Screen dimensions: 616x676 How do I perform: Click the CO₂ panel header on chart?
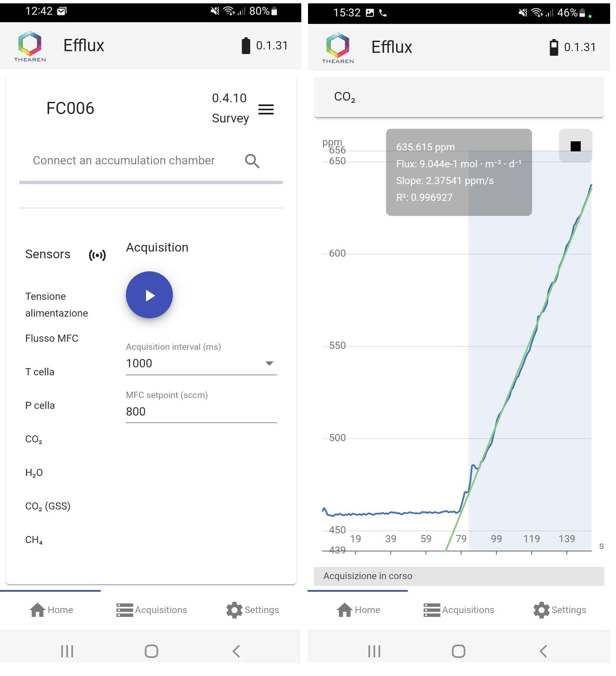458,97
